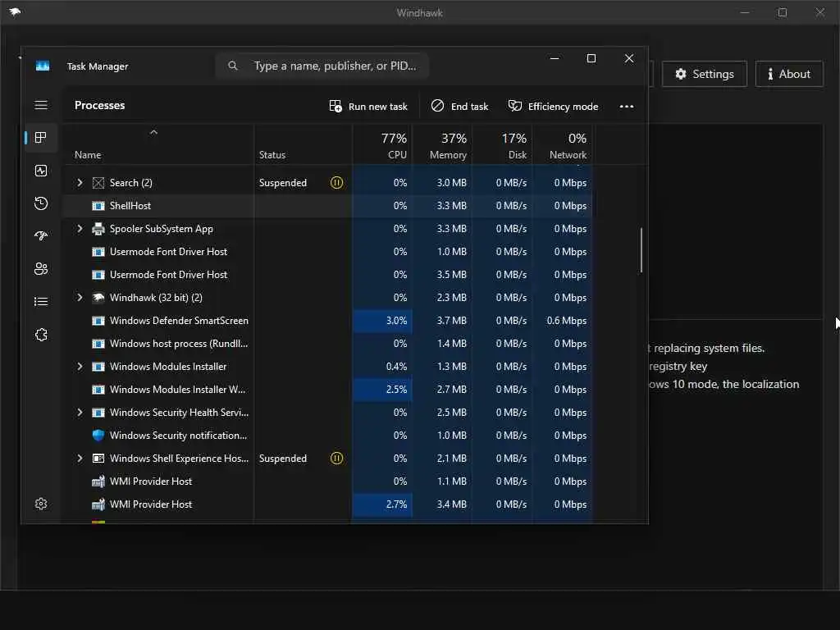Viewport: 840px width, 630px height.
Task: Open the Services puzzle icon in sidebar
Action: pos(41,335)
